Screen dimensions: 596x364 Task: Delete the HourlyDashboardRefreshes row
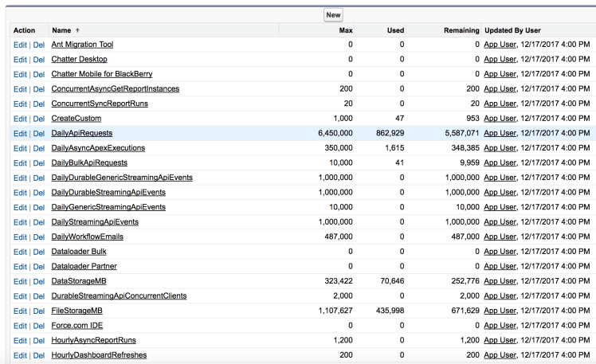tap(38, 355)
